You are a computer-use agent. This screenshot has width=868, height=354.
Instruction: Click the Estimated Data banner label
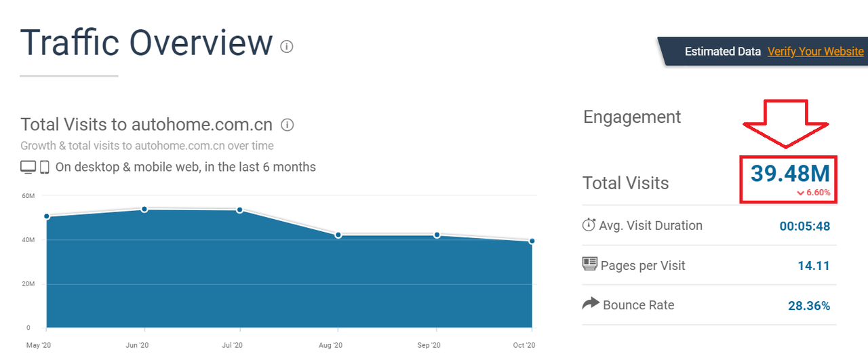[723, 52]
